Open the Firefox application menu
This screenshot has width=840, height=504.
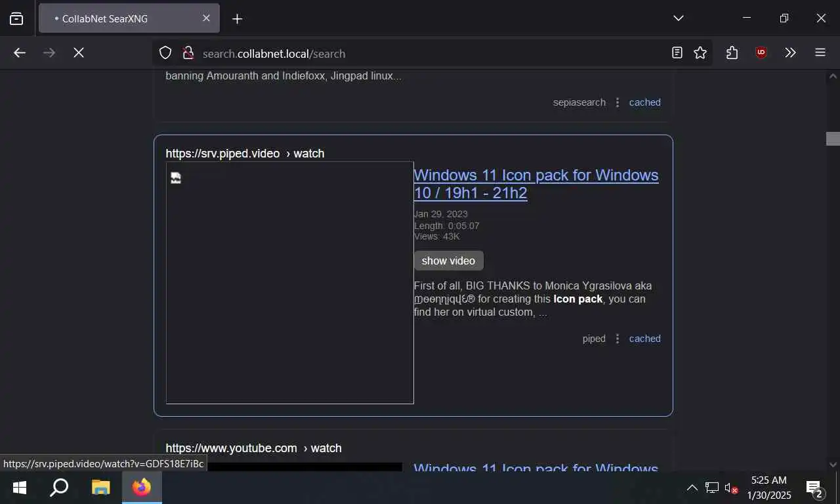(x=820, y=53)
